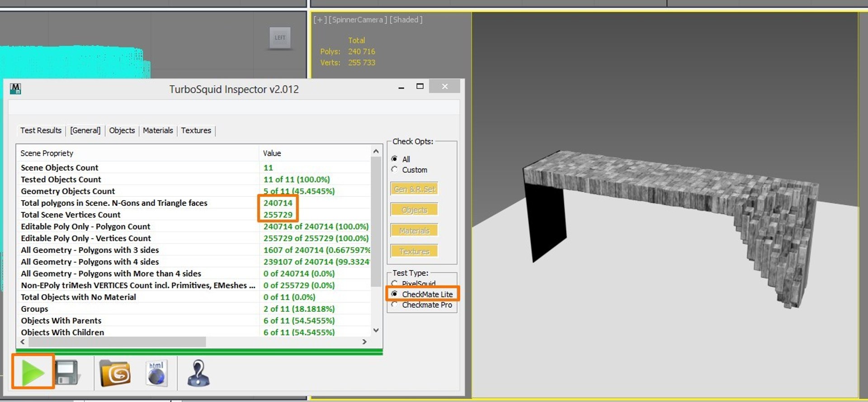
Task: Click the horizontal scroll right arrow
Action: 364,342
